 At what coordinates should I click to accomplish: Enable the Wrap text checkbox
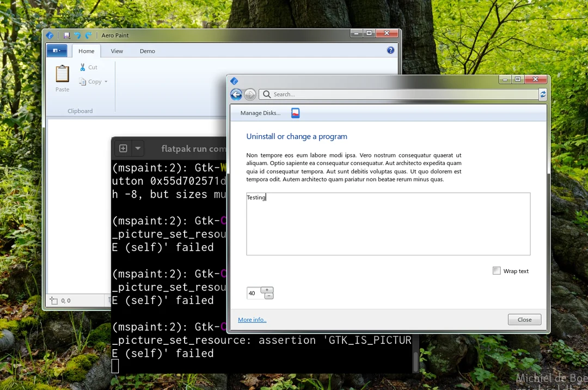tap(497, 271)
